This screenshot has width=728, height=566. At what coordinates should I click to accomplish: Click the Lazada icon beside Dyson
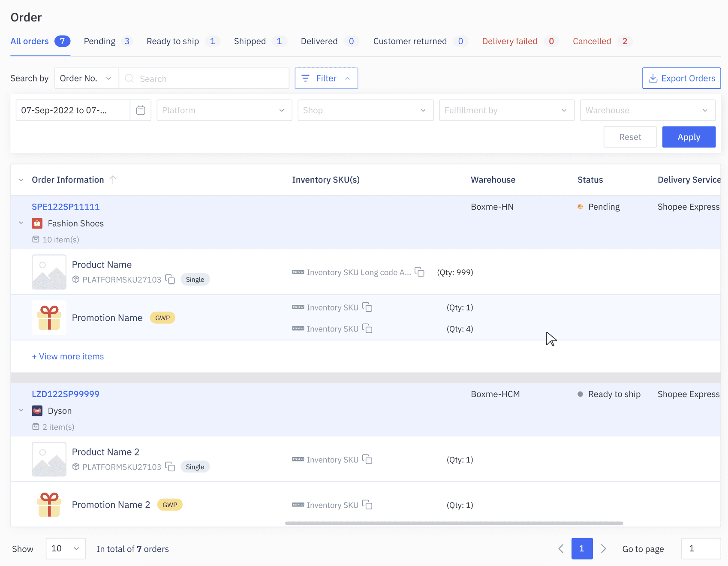pos(37,411)
